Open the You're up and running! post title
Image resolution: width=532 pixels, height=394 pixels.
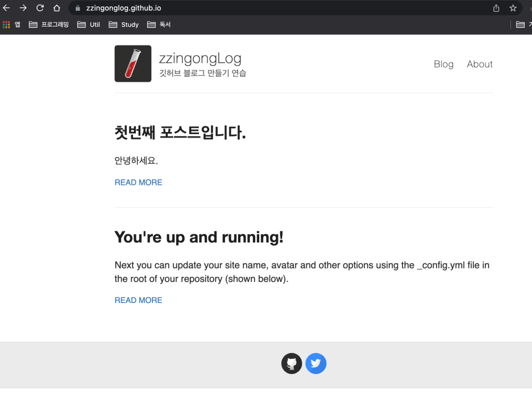(199, 237)
